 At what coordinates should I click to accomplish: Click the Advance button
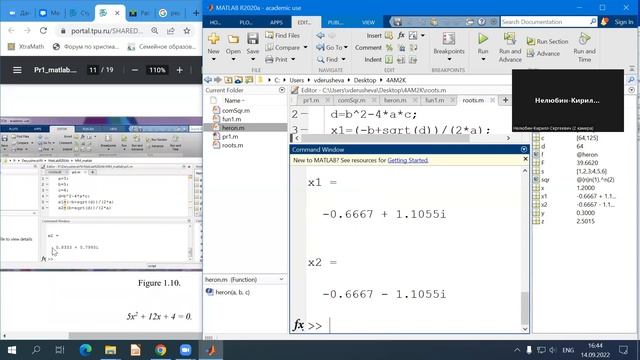pyautogui.click(x=543, y=53)
